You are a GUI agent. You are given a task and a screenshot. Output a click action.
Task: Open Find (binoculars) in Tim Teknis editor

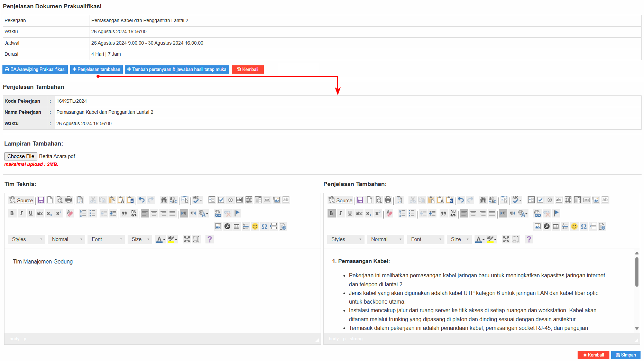tap(164, 200)
